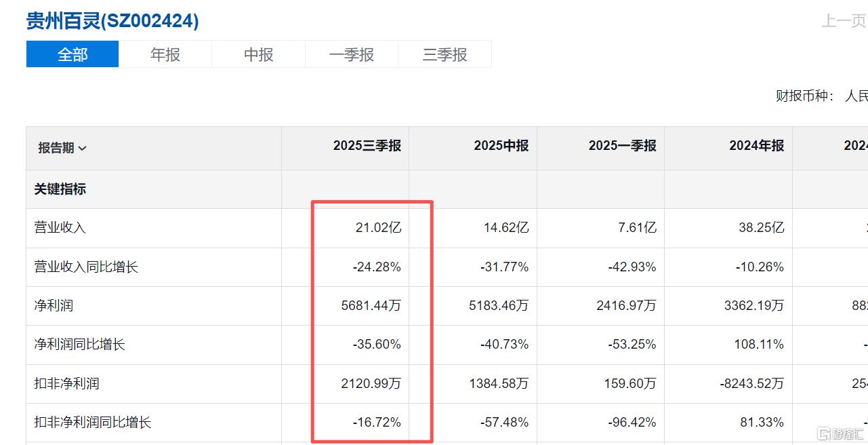This screenshot has width=868, height=445.
Task: Click the 格隆汇 watermark logo icon
Action: [x=824, y=433]
